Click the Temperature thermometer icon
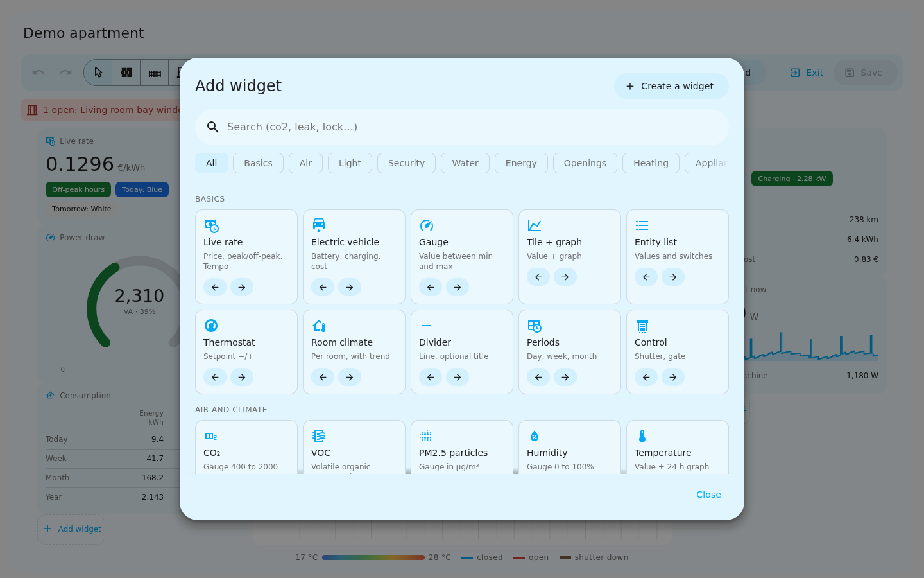The height and width of the screenshot is (578, 924). coord(642,436)
